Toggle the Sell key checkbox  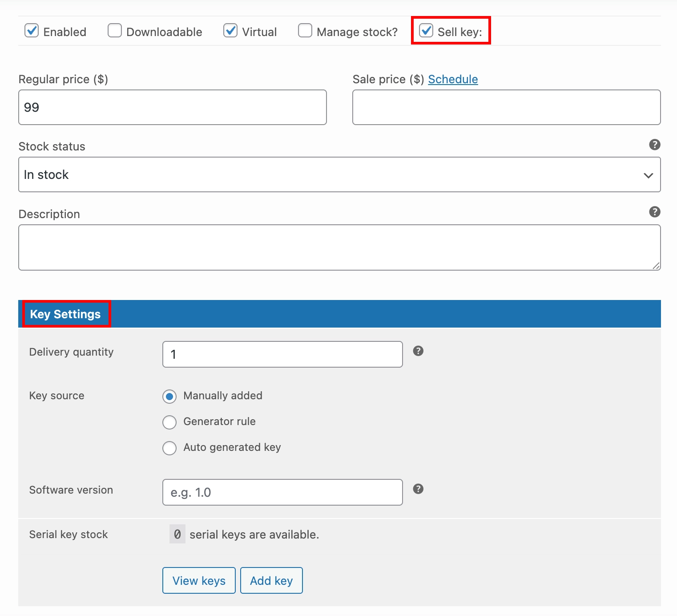pyautogui.click(x=426, y=31)
